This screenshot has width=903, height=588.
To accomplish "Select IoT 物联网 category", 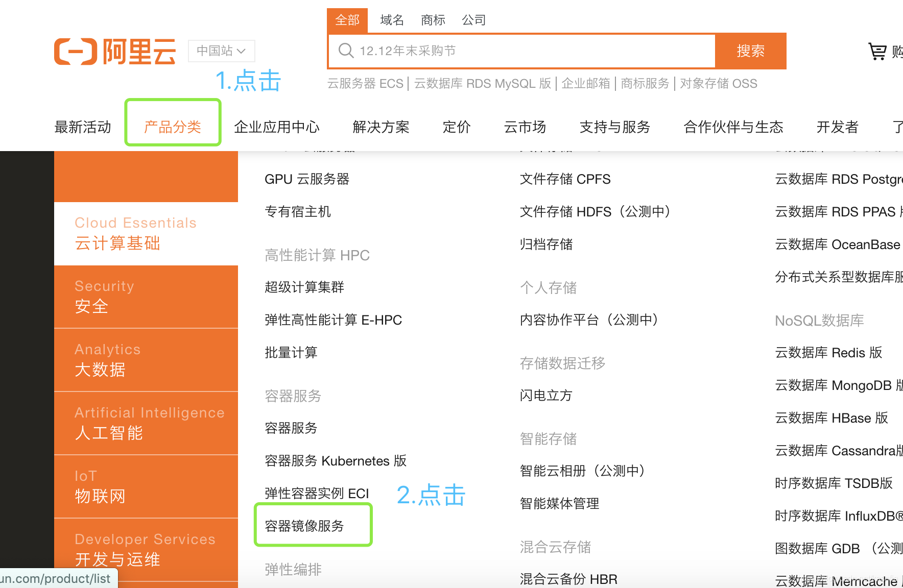I will coord(146,487).
